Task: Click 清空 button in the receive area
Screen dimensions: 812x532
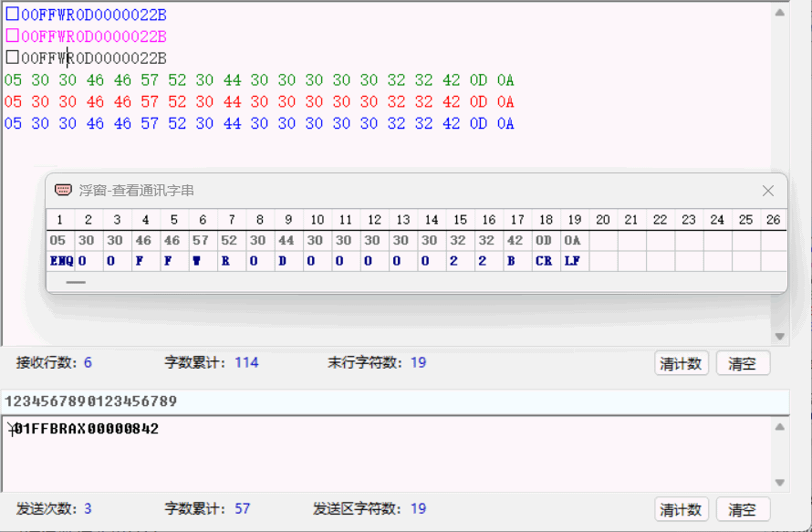Action: coord(743,363)
